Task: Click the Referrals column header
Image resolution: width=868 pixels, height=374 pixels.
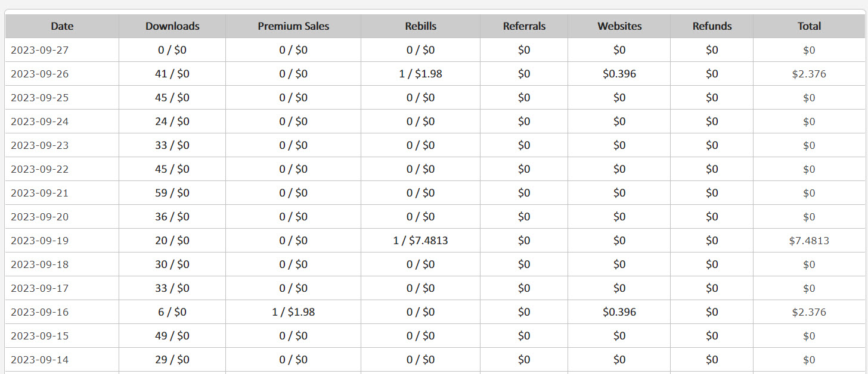Action: click(524, 26)
